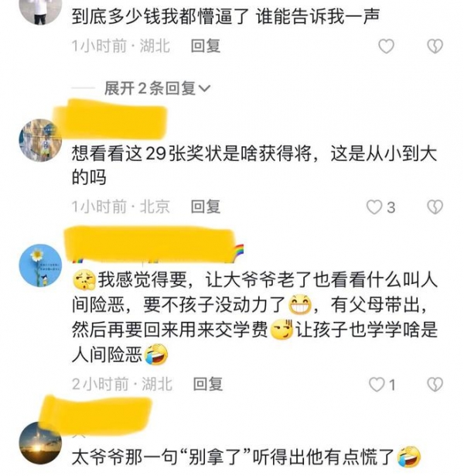Open the sunset avatar profile

(40, 442)
